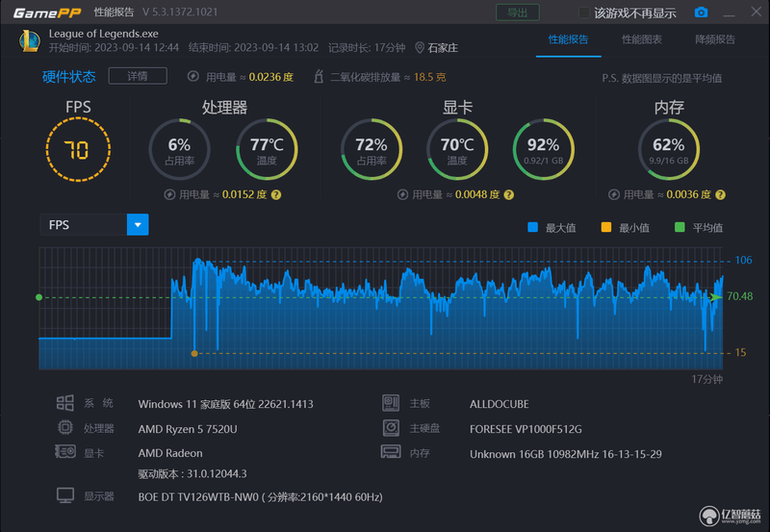
Task: Click the GPU 70℃ temperature gauge
Action: [x=457, y=149]
